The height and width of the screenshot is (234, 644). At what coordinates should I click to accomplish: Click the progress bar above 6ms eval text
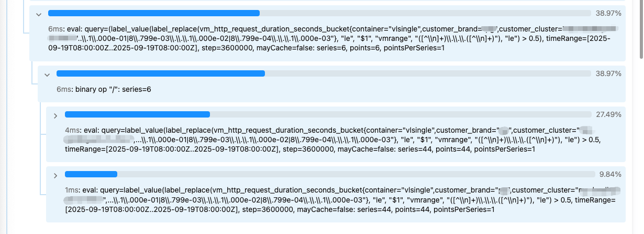pos(320,13)
